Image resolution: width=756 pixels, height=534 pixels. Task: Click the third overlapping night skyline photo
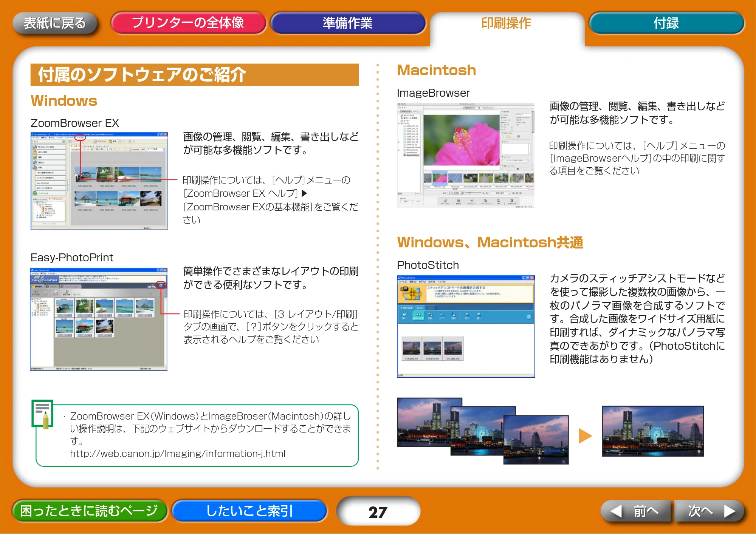tap(536, 440)
